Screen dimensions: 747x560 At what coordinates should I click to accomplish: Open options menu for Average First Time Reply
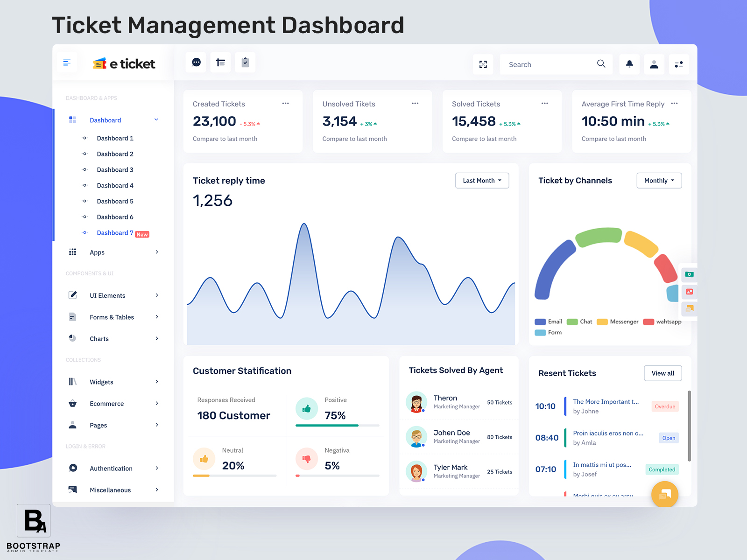tap(674, 104)
